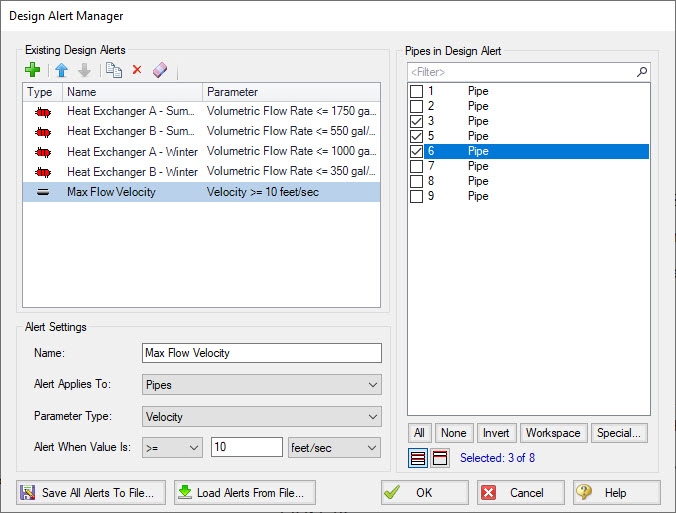The image size is (676, 513).
Task: Click the Volumetric Flow Rate <= 550 parameter cell
Action: pyautogui.click(x=291, y=131)
